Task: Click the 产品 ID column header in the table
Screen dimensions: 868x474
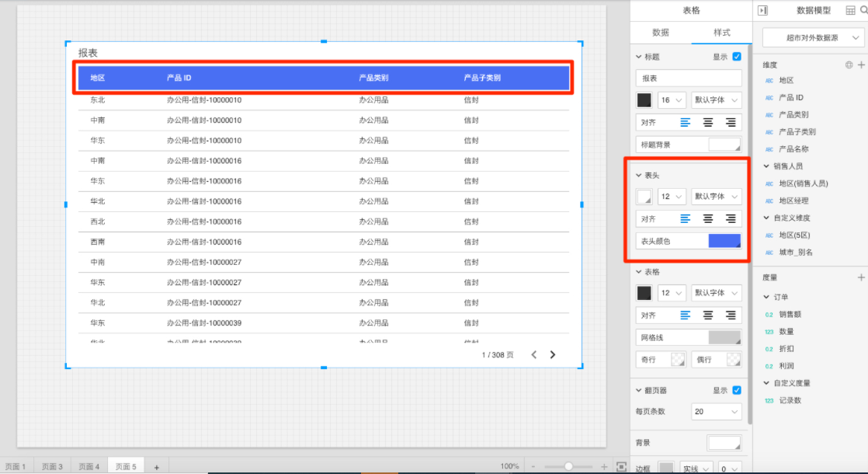Action: (179, 78)
